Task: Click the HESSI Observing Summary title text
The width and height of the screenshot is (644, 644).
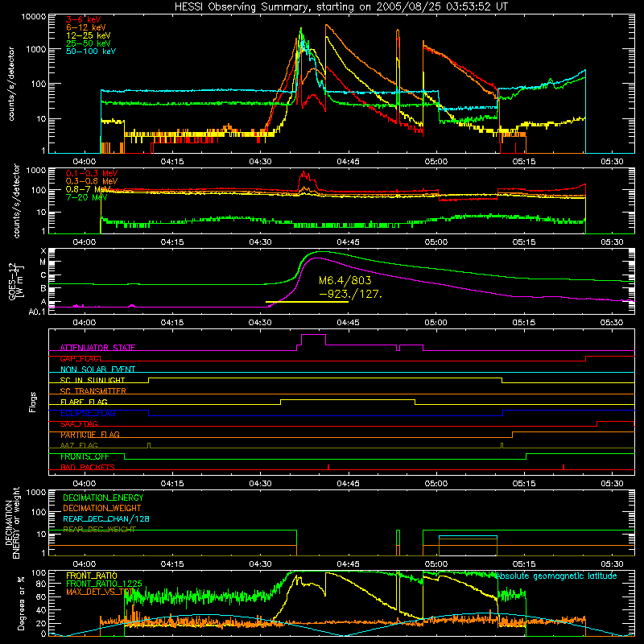Action: click(x=341, y=7)
